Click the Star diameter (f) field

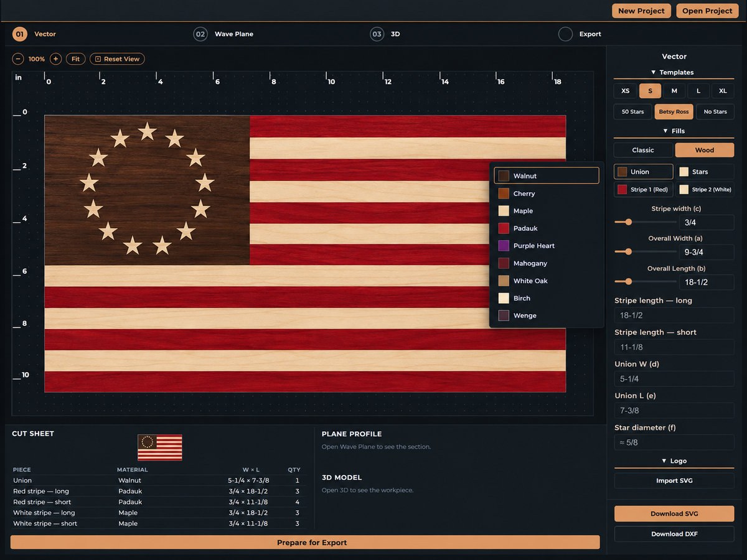click(674, 442)
